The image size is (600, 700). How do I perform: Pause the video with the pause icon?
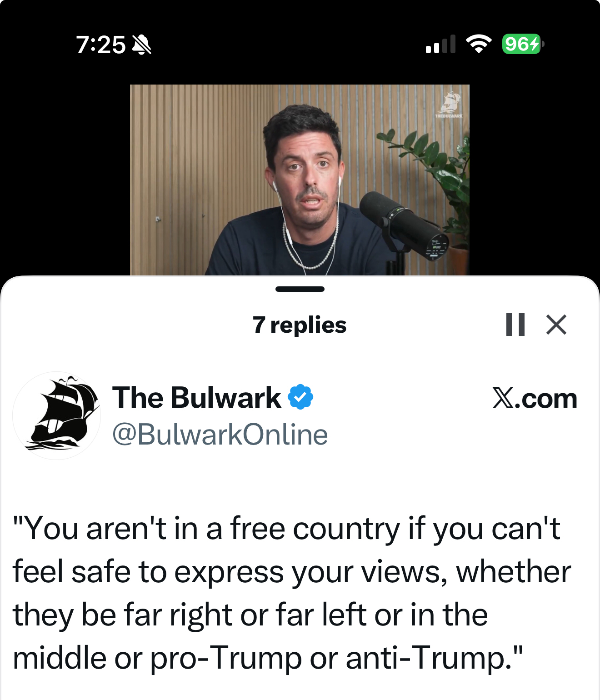click(515, 325)
